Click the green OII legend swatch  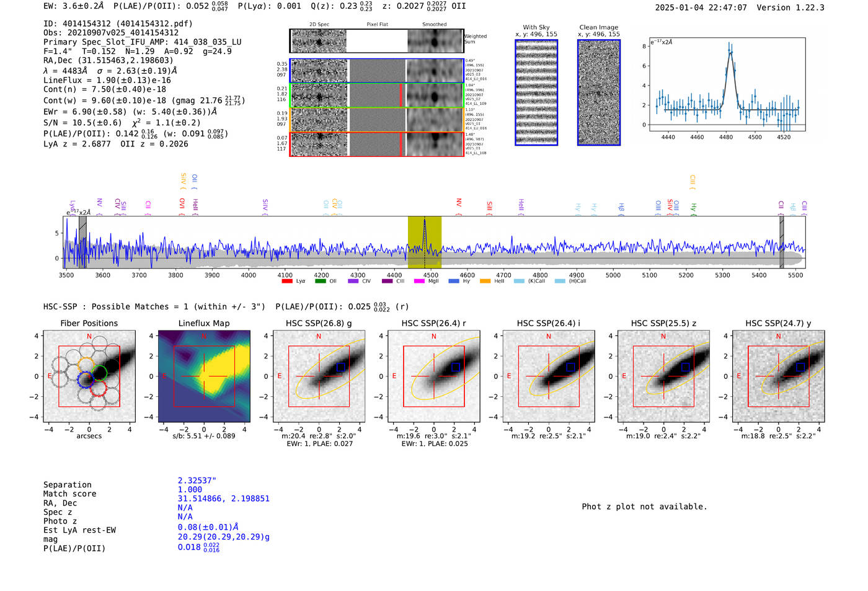click(320, 281)
